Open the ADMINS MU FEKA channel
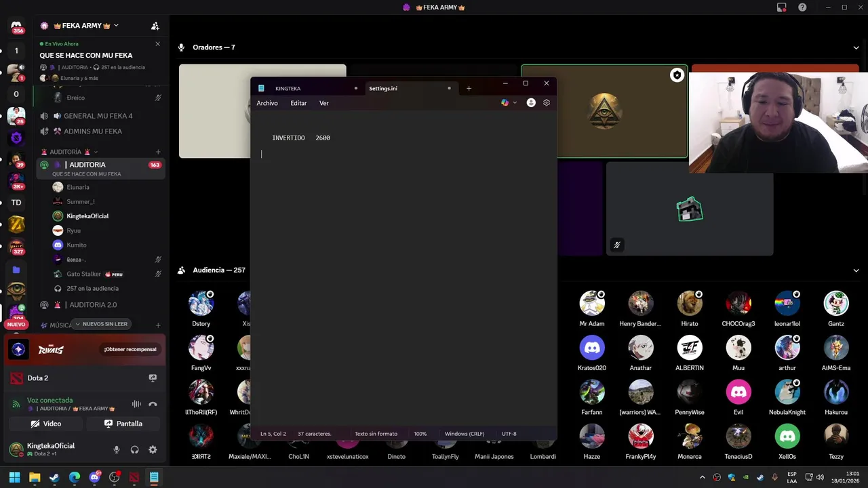The height and width of the screenshot is (488, 868). click(92, 131)
